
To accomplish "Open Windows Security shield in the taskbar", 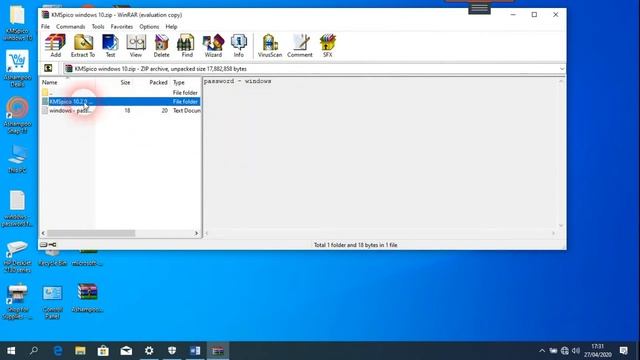I will coord(172,351).
